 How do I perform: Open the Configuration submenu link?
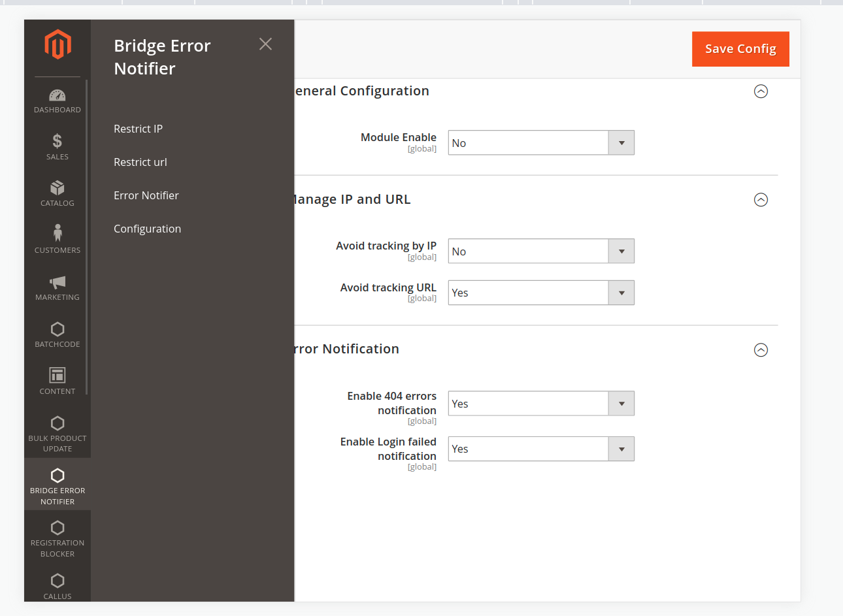[x=147, y=229]
